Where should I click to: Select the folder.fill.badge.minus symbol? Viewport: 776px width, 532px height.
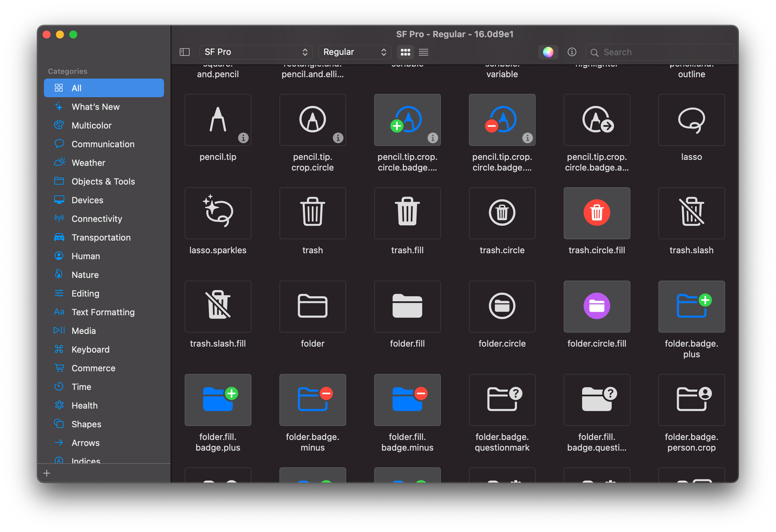coord(407,400)
